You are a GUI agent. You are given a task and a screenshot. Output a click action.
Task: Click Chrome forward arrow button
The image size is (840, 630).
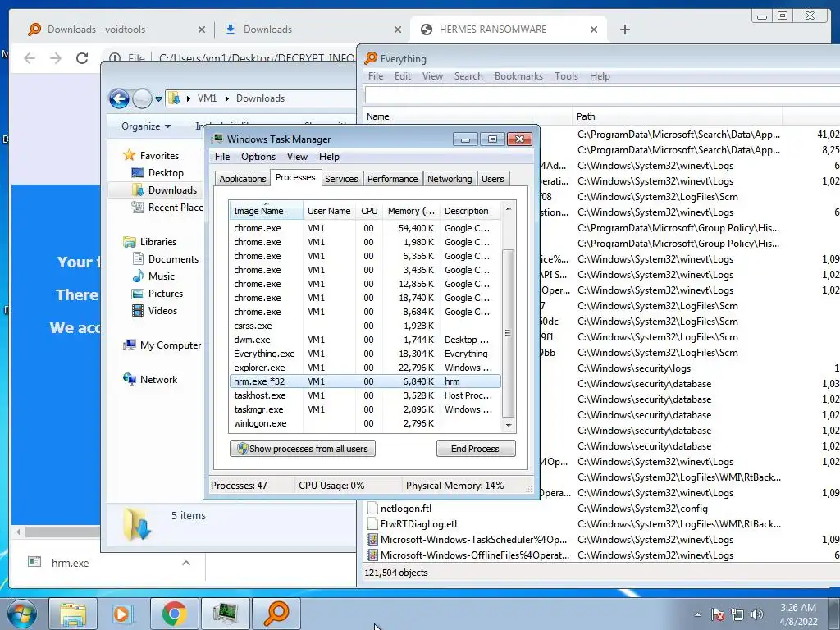[x=56, y=58]
